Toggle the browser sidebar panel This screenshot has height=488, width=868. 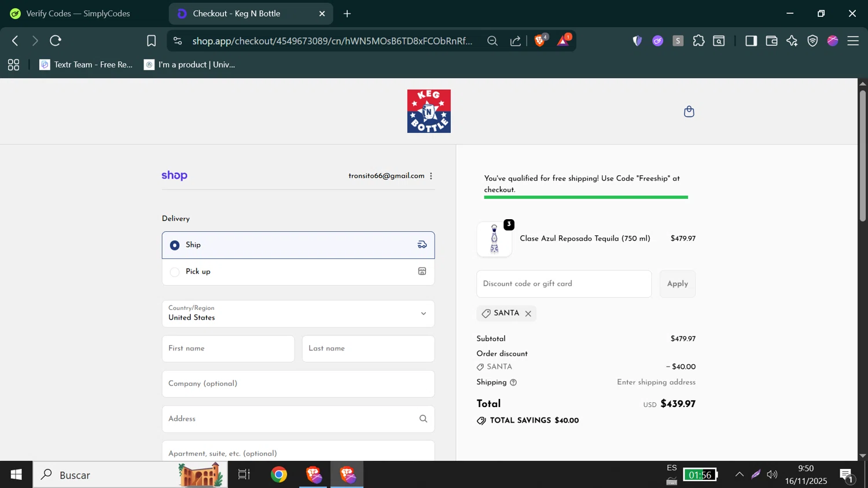point(751,40)
